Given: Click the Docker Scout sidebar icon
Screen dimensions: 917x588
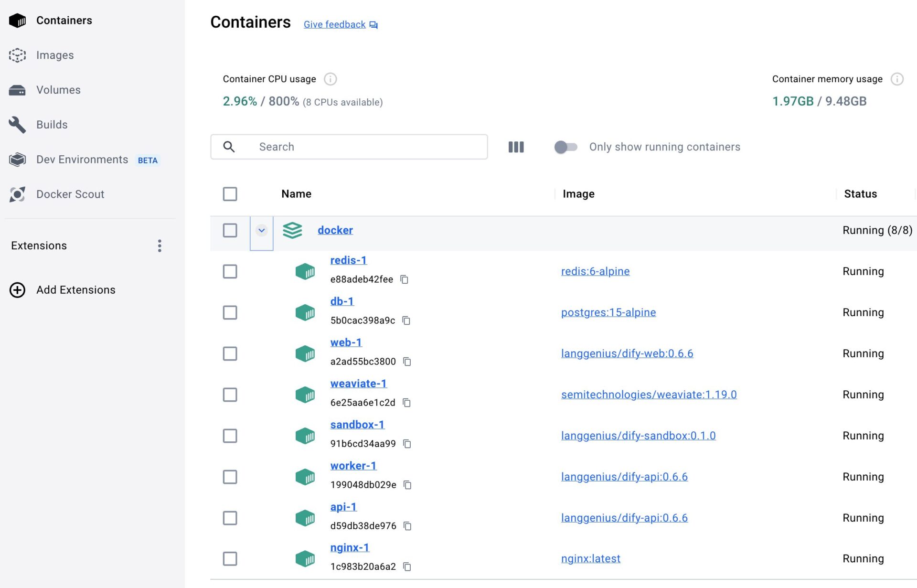Looking at the screenshot, I should coord(17,194).
